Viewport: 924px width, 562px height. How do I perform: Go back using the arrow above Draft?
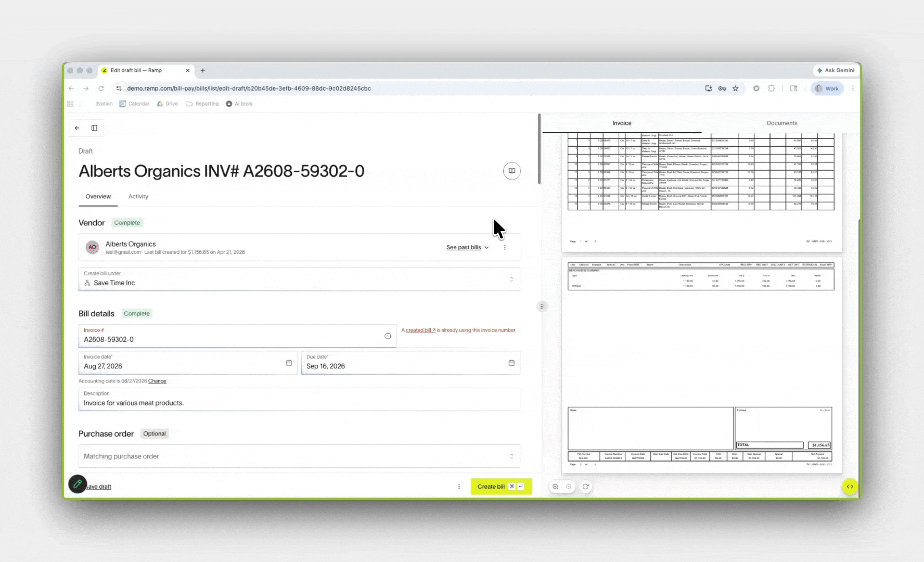[x=78, y=128]
